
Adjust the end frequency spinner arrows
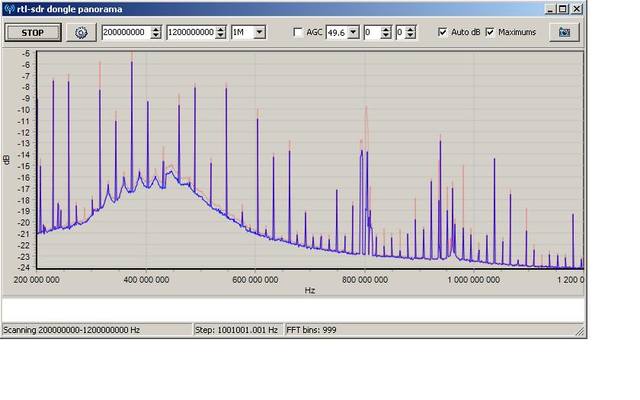pyautogui.click(x=222, y=32)
